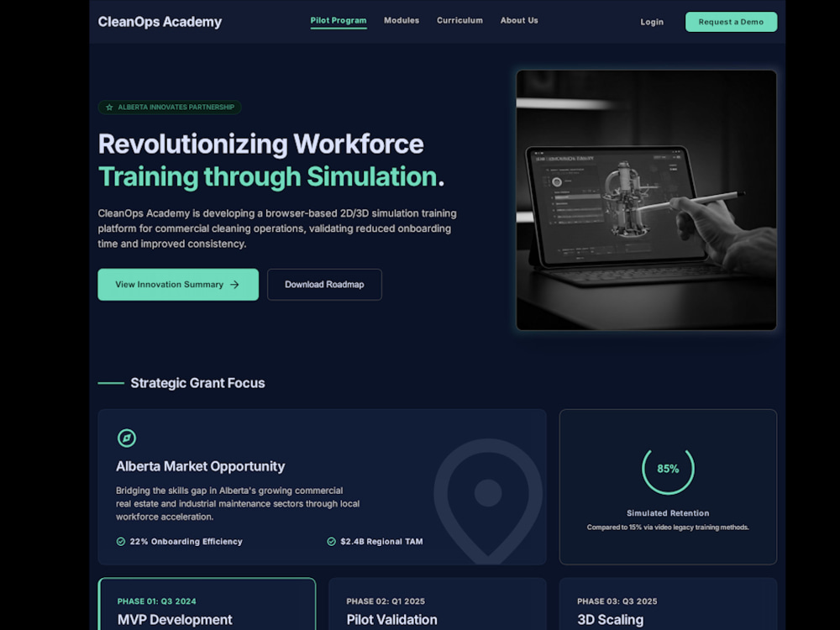Go to the Modules nav item
This screenshot has height=630, width=840.
click(x=402, y=20)
